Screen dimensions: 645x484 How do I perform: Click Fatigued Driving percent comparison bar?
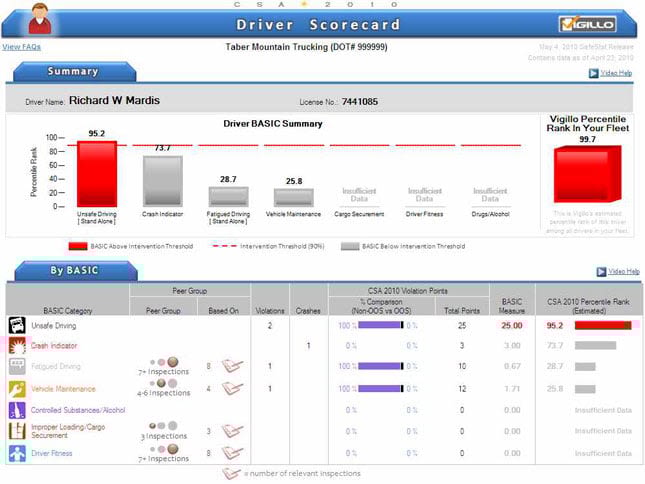[x=381, y=366]
